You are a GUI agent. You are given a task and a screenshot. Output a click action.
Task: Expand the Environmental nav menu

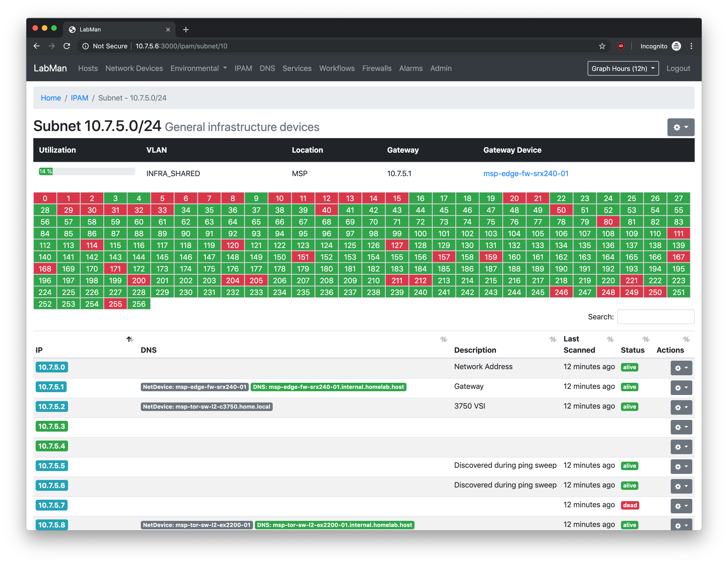tap(199, 68)
